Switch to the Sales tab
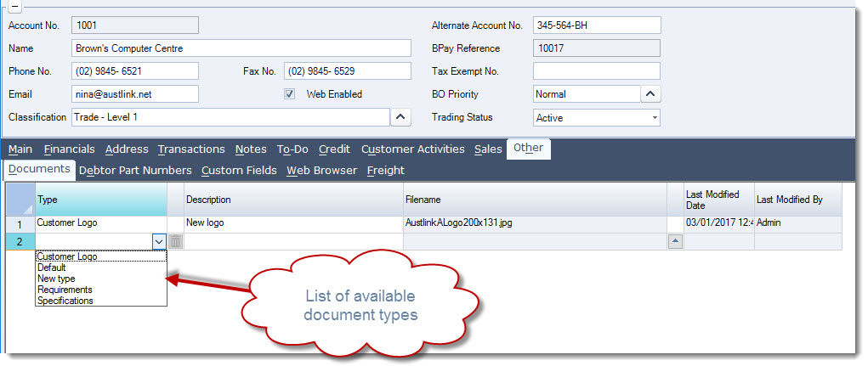Screen dimensions: 868x366 tap(488, 149)
